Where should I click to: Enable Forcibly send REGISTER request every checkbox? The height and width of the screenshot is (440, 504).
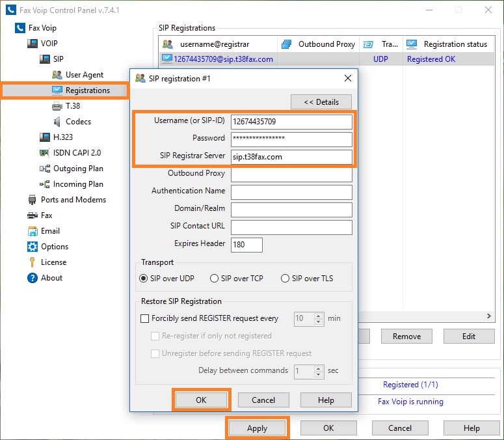click(x=144, y=318)
